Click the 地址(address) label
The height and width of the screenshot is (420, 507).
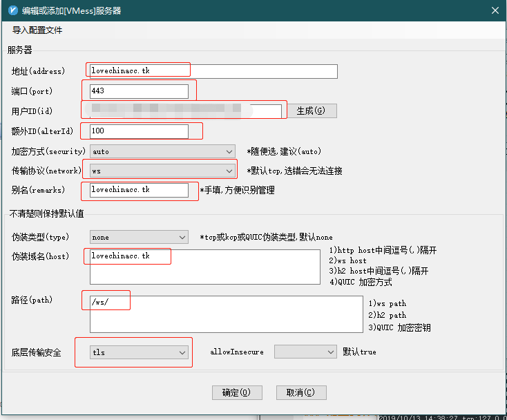(x=38, y=71)
